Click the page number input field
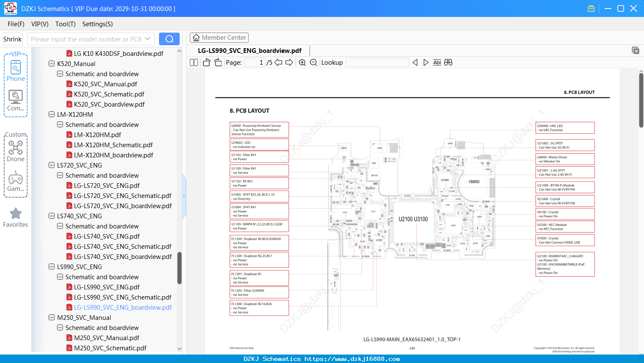Image resolution: width=644 pixels, height=363 pixels. [x=255, y=63]
